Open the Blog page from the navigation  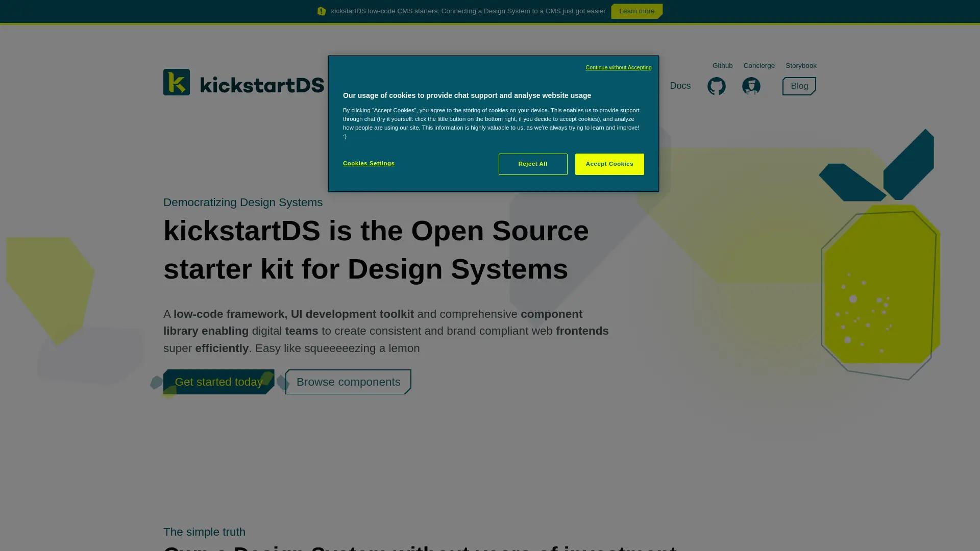pos(798,86)
